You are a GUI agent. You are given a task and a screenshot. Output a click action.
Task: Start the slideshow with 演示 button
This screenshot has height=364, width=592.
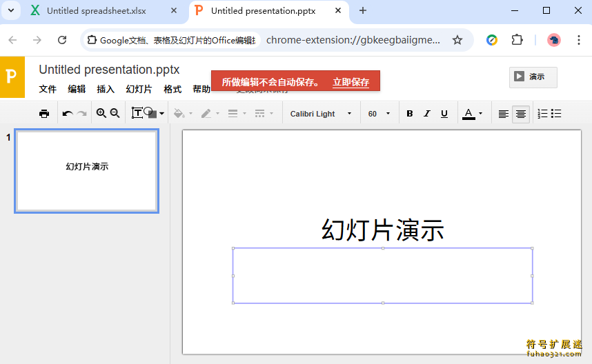pyautogui.click(x=533, y=77)
